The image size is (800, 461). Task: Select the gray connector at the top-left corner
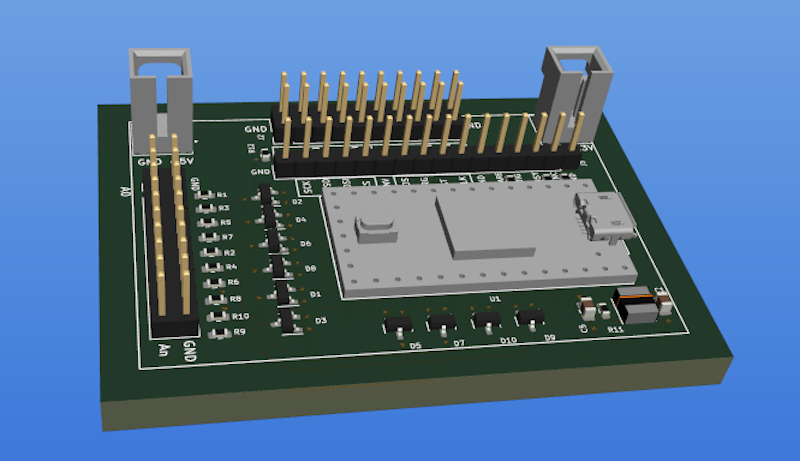[160, 100]
